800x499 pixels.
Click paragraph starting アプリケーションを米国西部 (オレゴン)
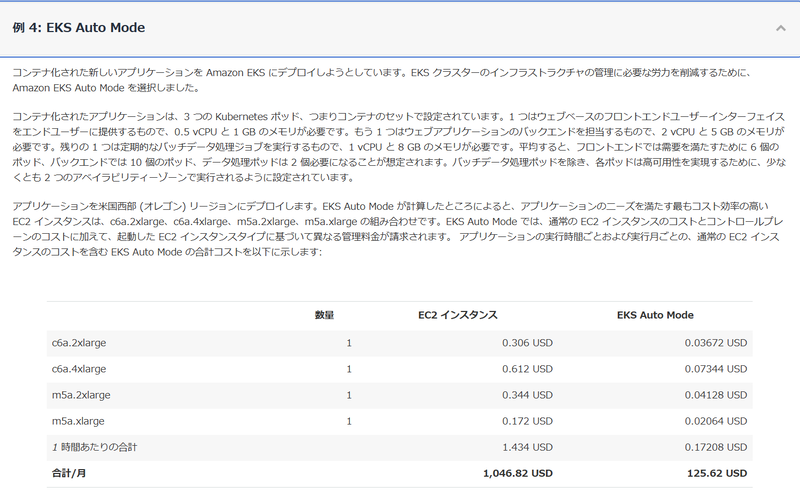[398, 229]
